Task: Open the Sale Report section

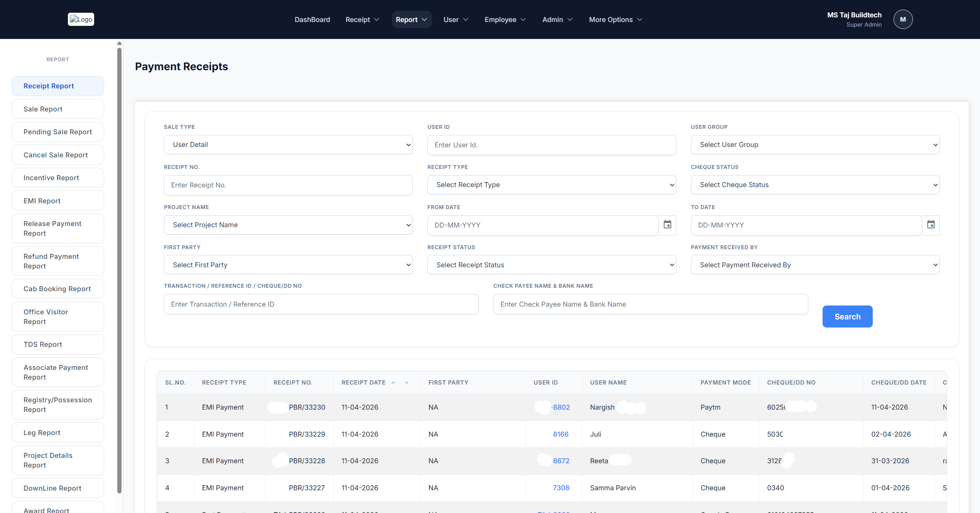Action: [57, 109]
